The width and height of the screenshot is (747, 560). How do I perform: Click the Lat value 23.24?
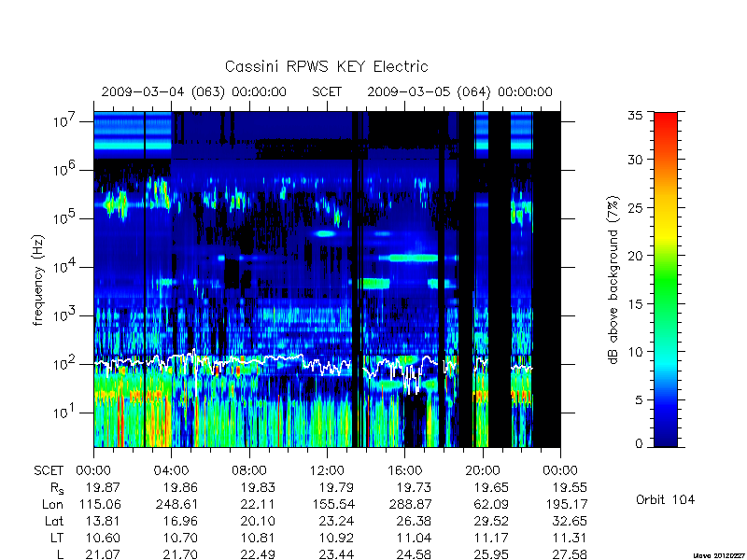coord(336,521)
